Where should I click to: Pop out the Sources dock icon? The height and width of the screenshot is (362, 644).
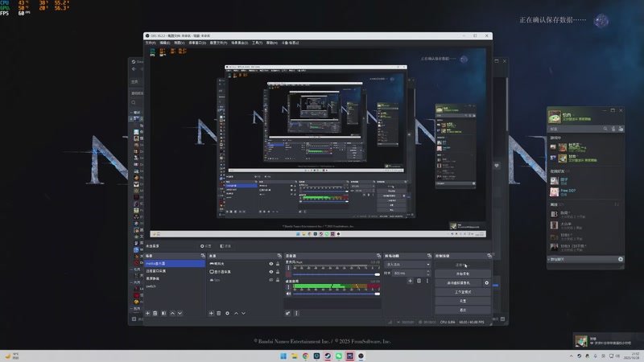point(279,256)
